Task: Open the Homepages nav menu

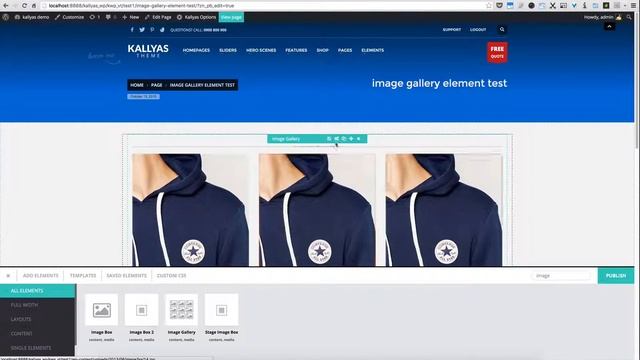Action: click(196, 50)
